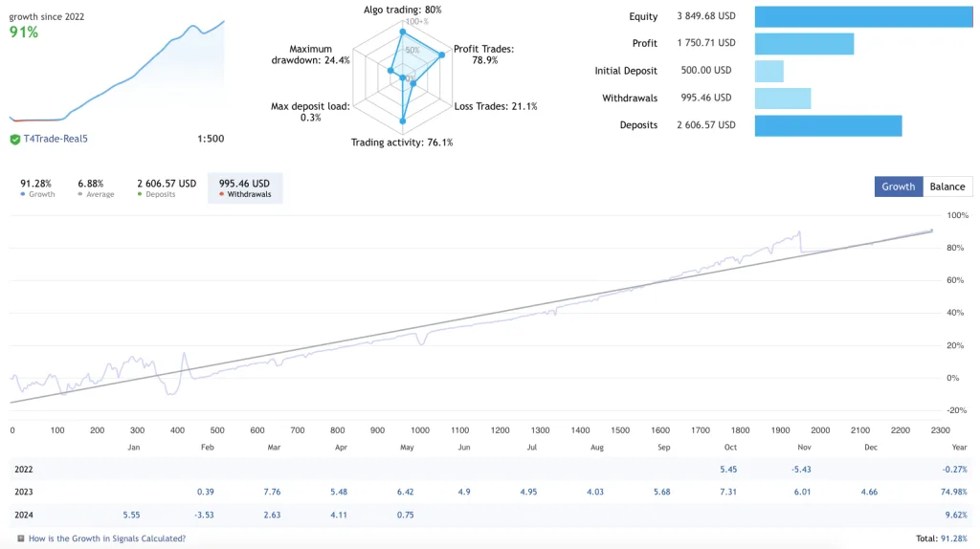Click the Trading activity radar vertex

point(402,121)
